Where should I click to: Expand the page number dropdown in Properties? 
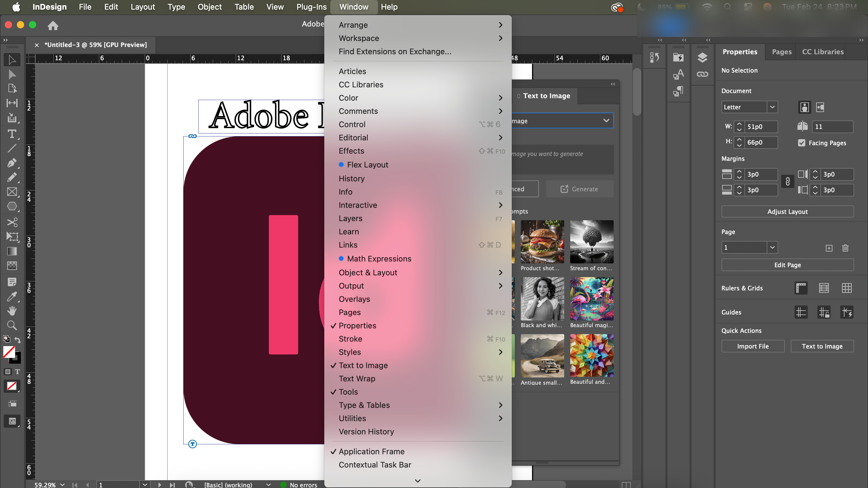coord(772,248)
